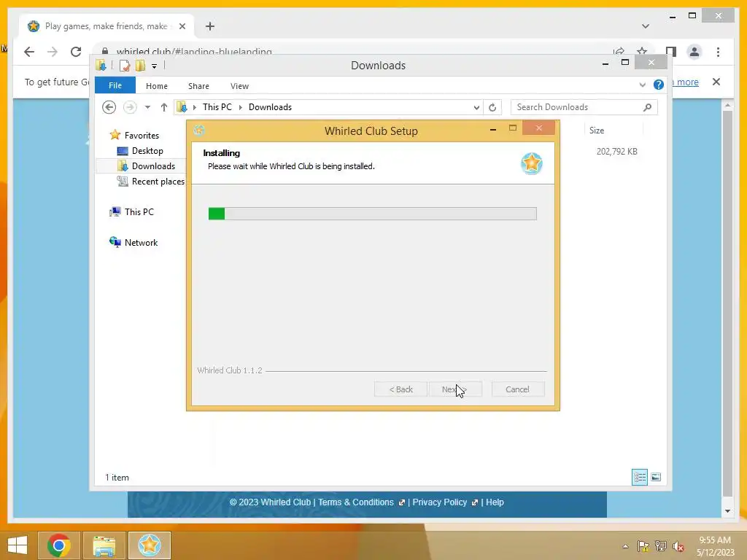Switch to large icons view
747x560 pixels.
point(656,477)
